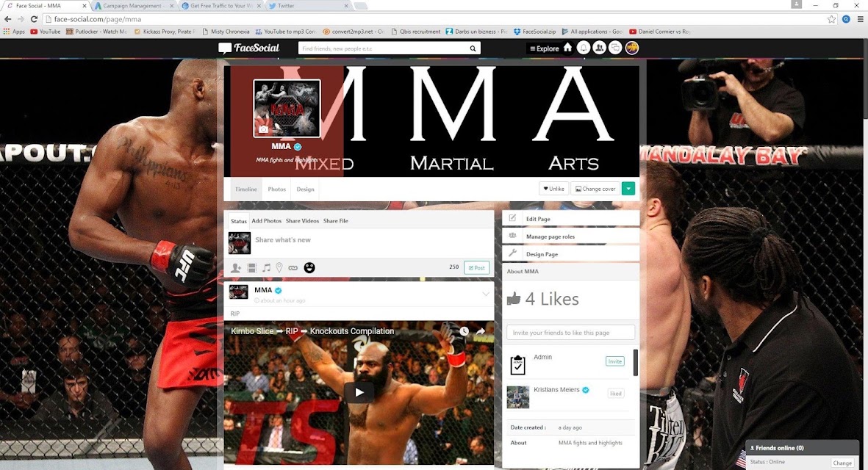Open the Misty Chronexia bookmark
Screen dimensions: 868x470
pyautogui.click(x=226, y=32)
